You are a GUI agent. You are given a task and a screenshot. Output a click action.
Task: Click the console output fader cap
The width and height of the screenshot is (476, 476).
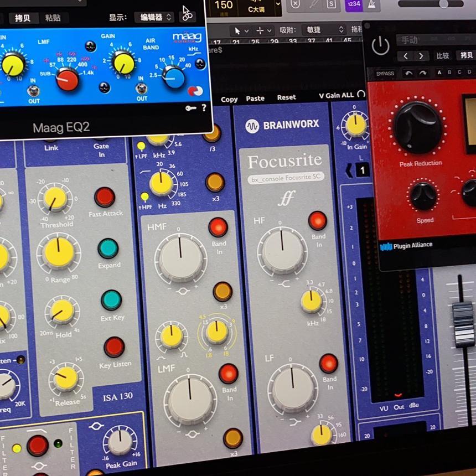tap(463, 324)
